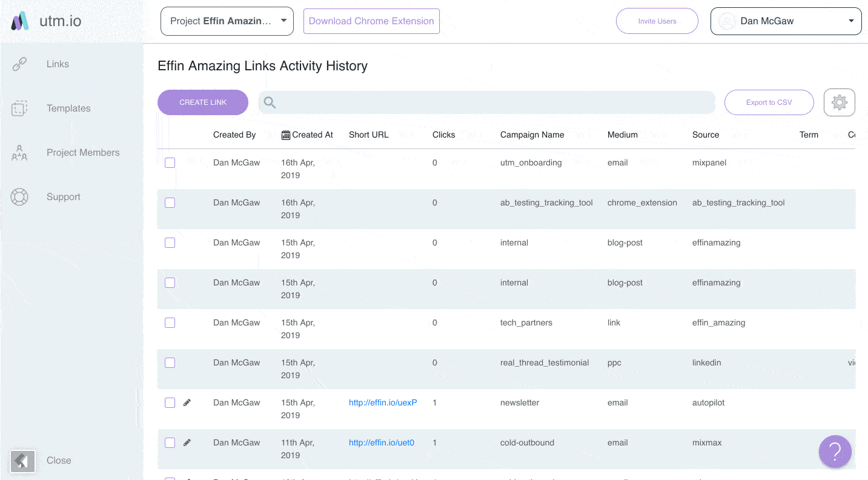
Task: Click the utm_onboarding campaign cell
Action: (x=531, y=162)
